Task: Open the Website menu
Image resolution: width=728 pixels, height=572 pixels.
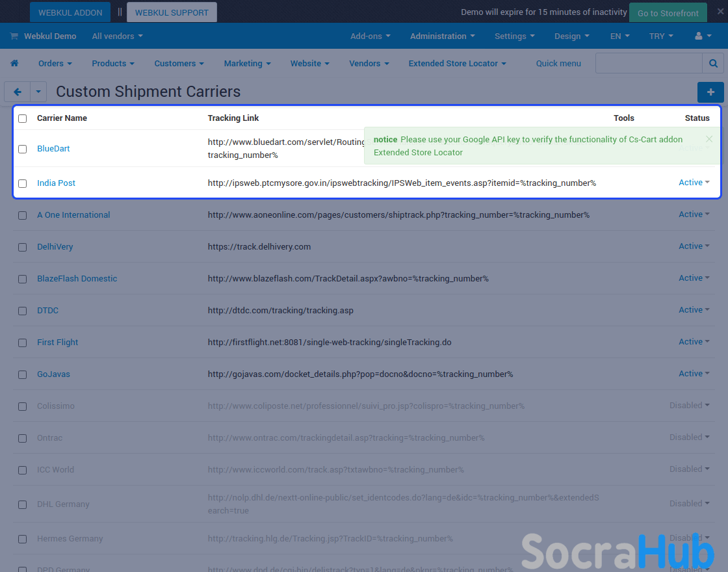Action: coord(309,63)
